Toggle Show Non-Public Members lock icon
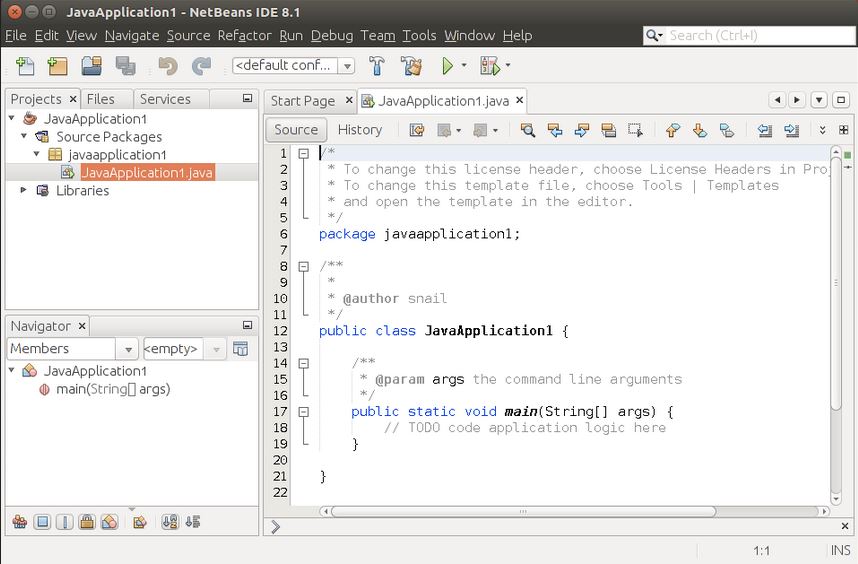 (87, 522)
